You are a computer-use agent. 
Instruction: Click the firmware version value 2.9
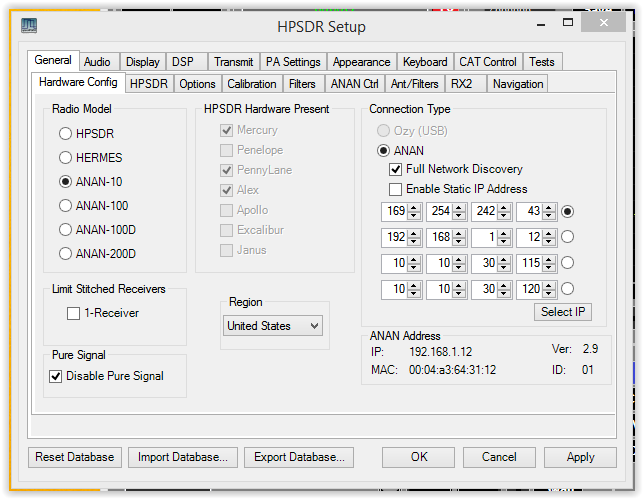pos(591,349)
